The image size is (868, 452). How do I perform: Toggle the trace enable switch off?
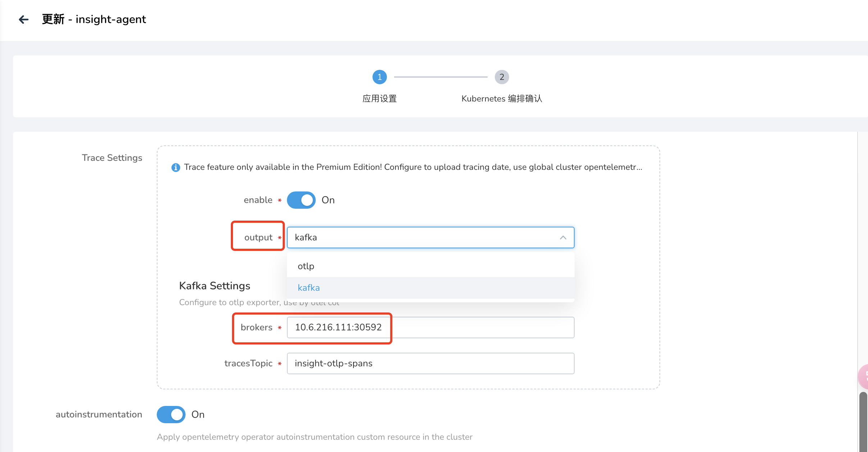[301, 200]
